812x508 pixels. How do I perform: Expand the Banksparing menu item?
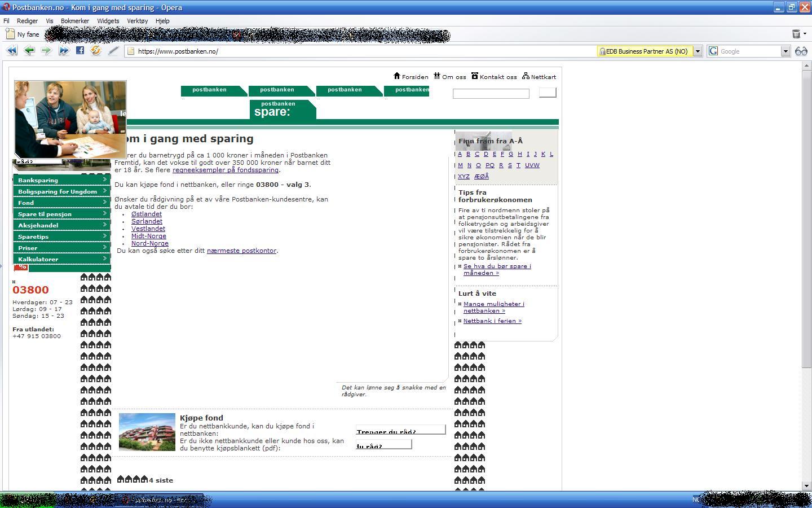62,180
